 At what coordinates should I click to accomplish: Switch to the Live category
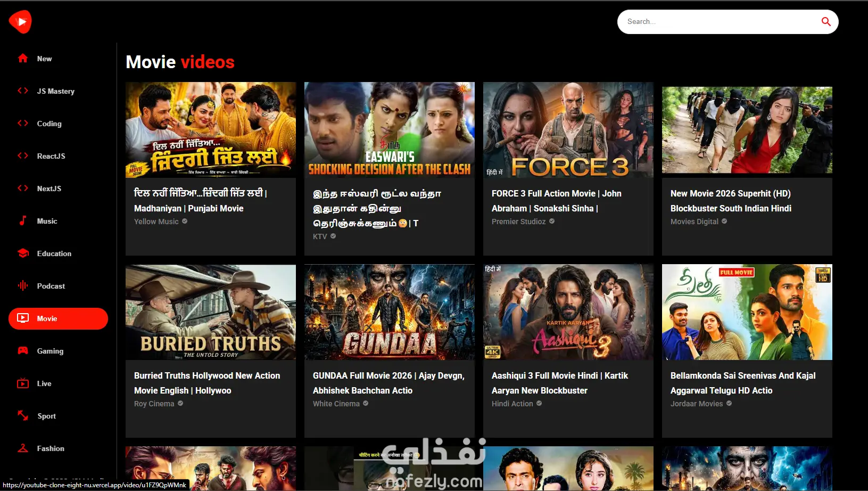pyautogui.click(x=58, y=383)
